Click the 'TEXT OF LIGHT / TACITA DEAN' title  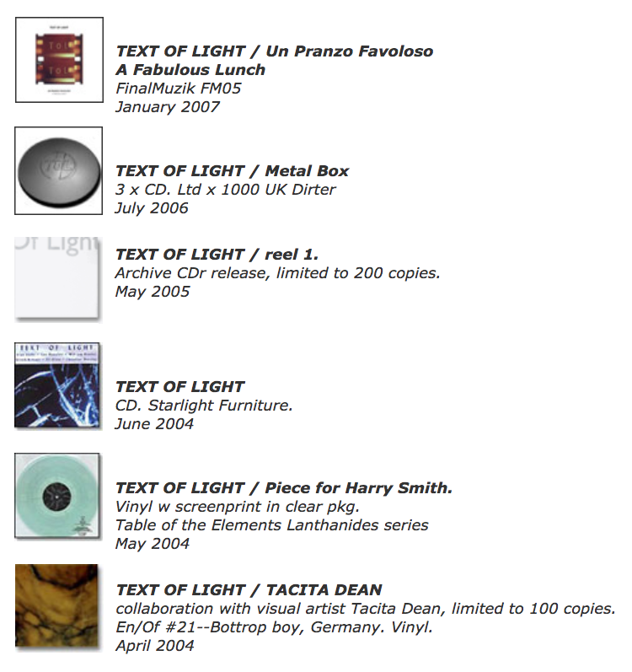tap(249, 589)
